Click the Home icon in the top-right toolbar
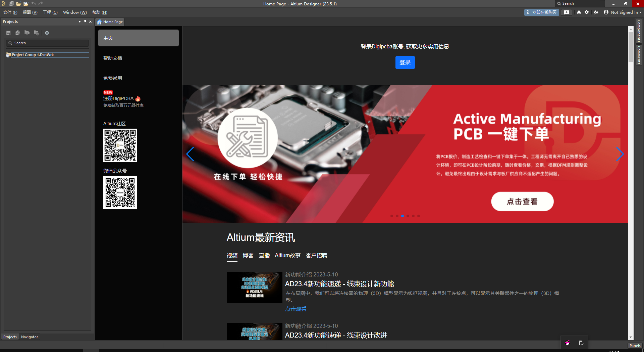The height and width of the screenshot is (352, 644). [579, 12]
